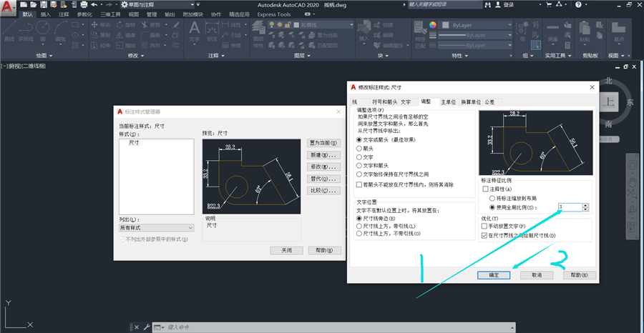Open the 插入 ribbon tab
Screen dimensions: 644x333
click(46, 14)
